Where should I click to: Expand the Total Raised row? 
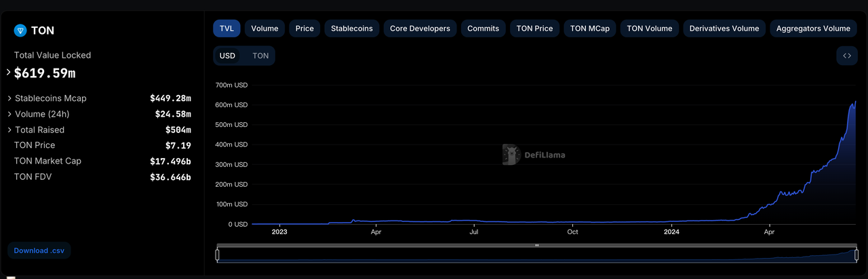tap(9, 130)
